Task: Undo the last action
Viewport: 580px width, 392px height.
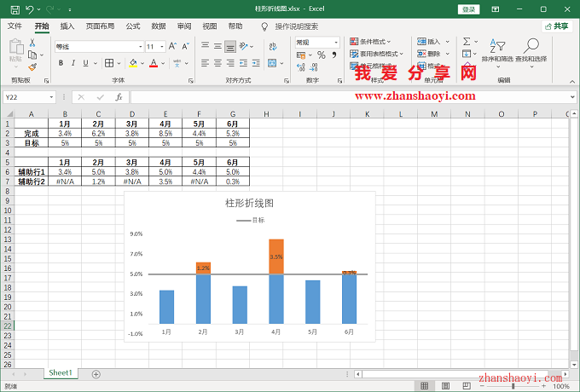Action: (x=30, y=9)
